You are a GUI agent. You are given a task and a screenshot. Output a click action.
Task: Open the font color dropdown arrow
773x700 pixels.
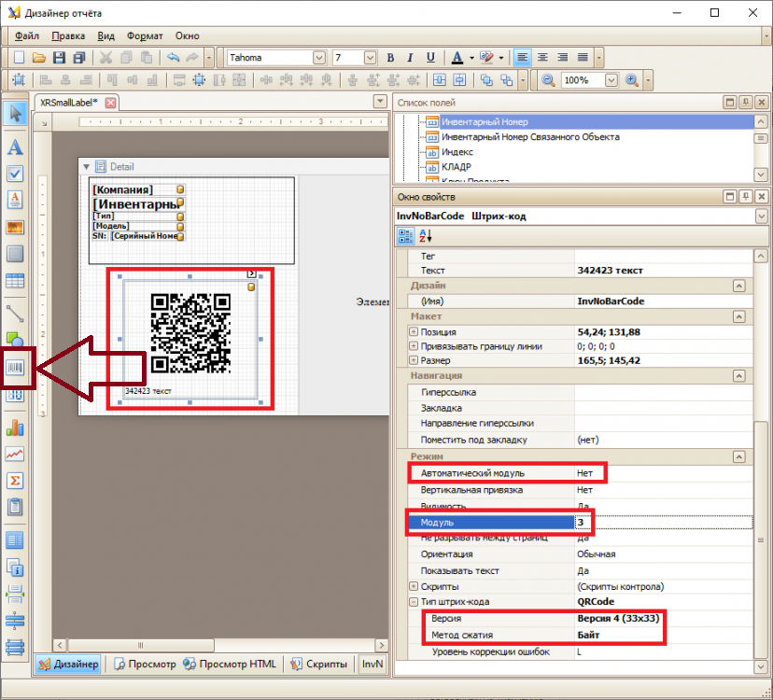pos(471,58)
